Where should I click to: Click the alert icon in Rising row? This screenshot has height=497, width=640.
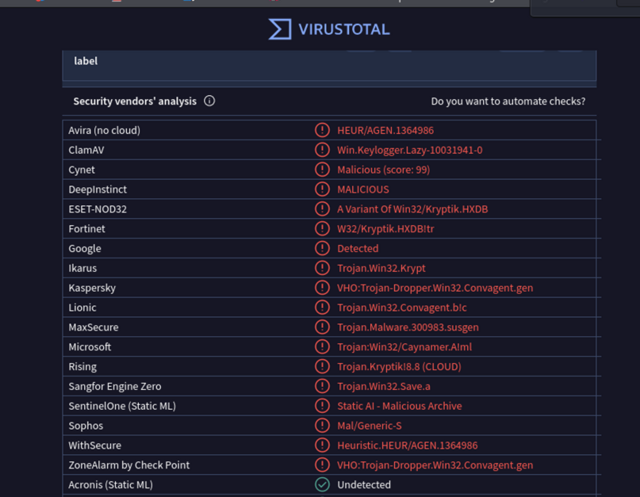pos(322,366)
